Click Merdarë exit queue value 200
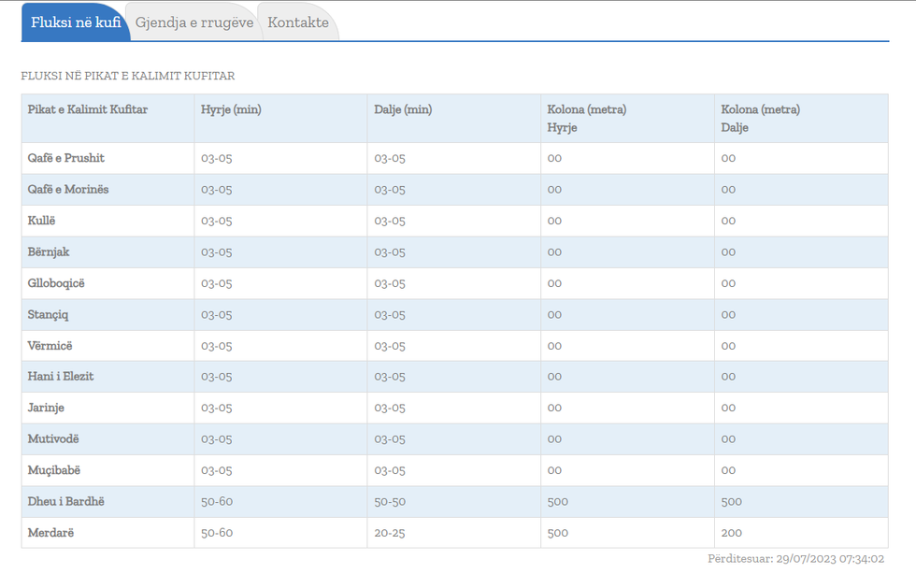Screen dimensions: 916x588 pyautogui.click(x=732, y=533)
